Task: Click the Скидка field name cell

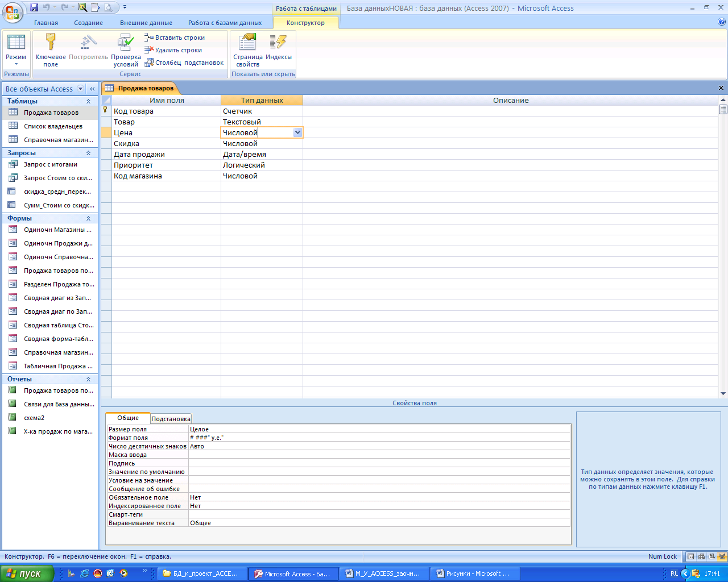Action: [x=166, y=143]
